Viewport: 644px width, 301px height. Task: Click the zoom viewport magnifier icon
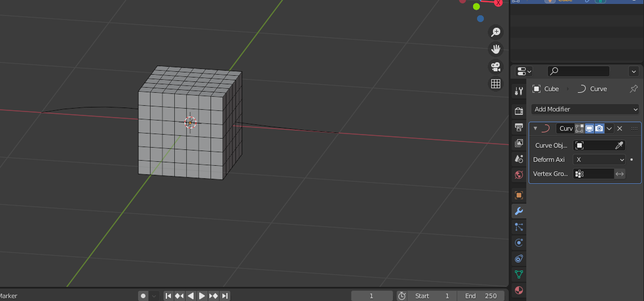point(496,32)
